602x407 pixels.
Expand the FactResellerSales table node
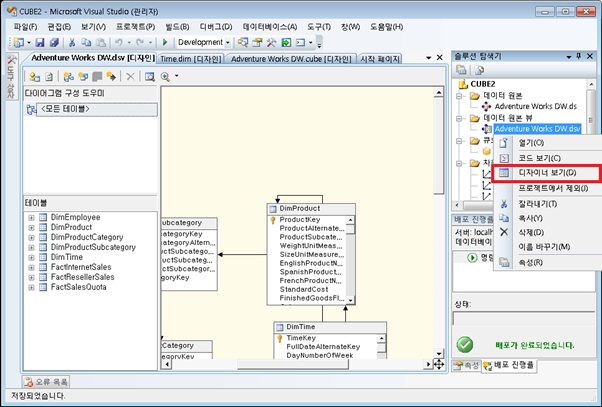pos(31,278)
